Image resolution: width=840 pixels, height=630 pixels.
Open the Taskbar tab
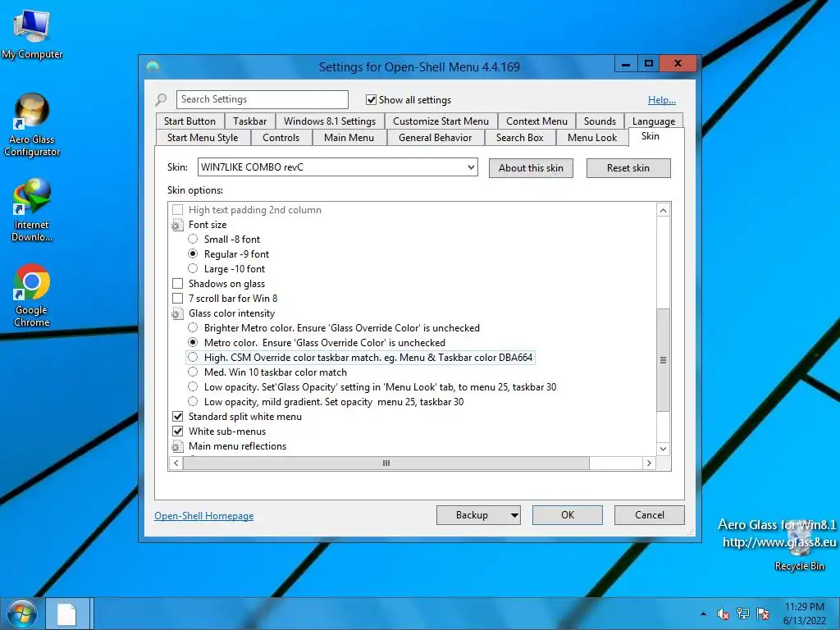249,121
